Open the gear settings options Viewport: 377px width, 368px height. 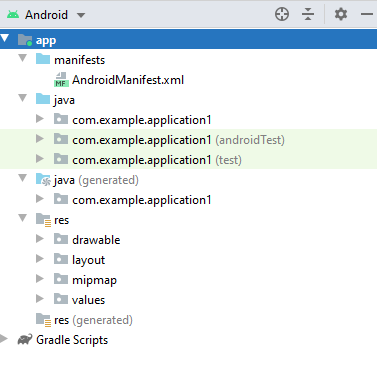[x=340, y=14]
